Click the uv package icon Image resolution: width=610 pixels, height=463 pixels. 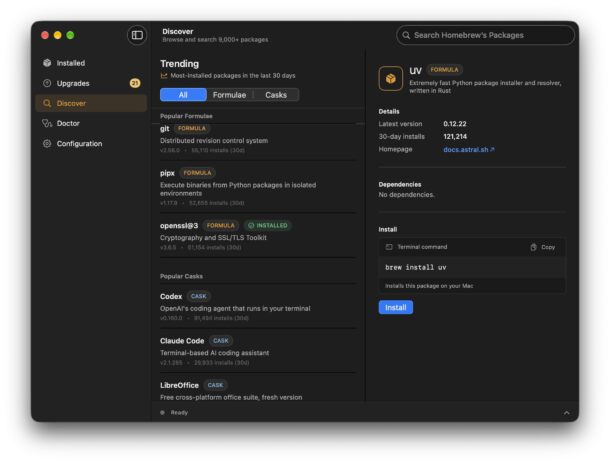click(x=391, y=79)
